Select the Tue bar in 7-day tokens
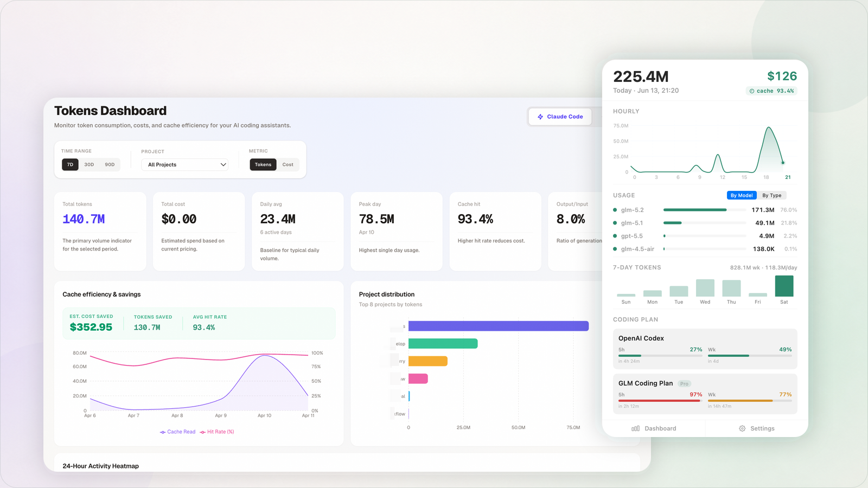This screenshot has width=868, height=488. click(679, 291)
